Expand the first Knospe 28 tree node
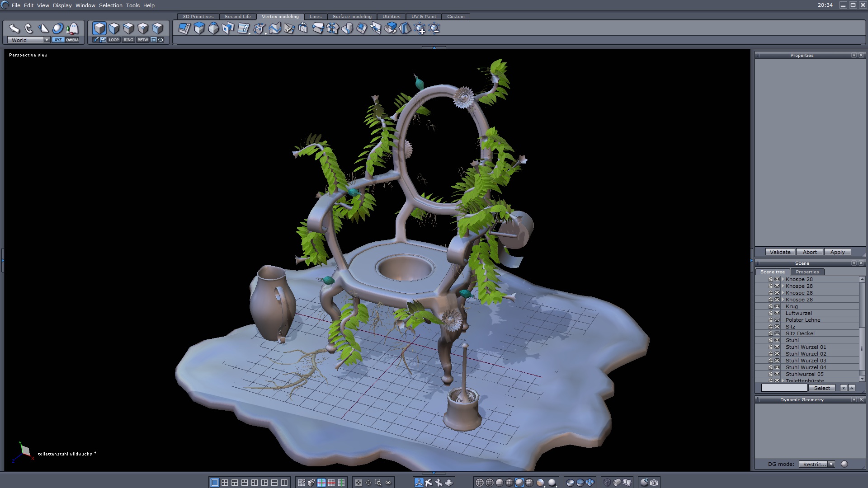This screenshot has height=488, width=868. click(x=783, y=279)
